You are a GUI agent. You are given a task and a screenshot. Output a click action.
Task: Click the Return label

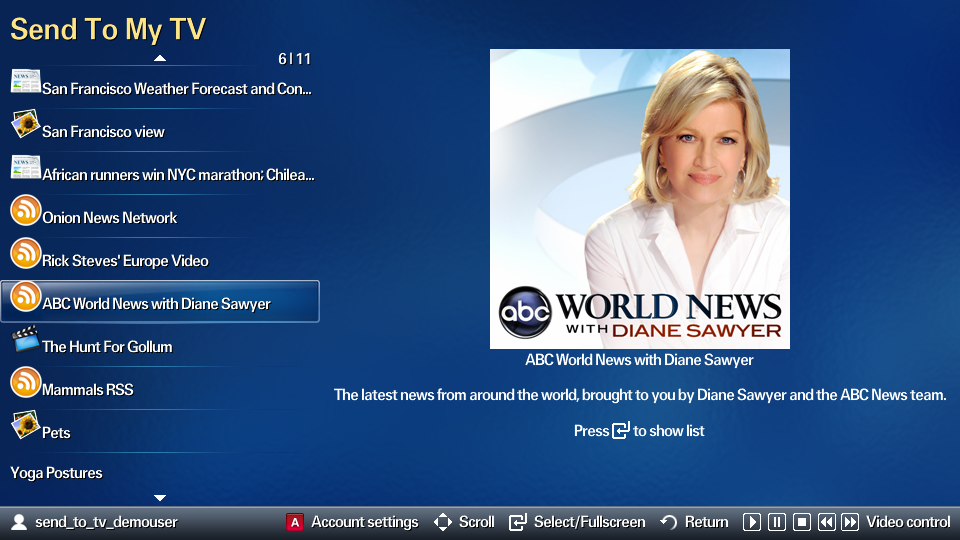pos(707,522)
